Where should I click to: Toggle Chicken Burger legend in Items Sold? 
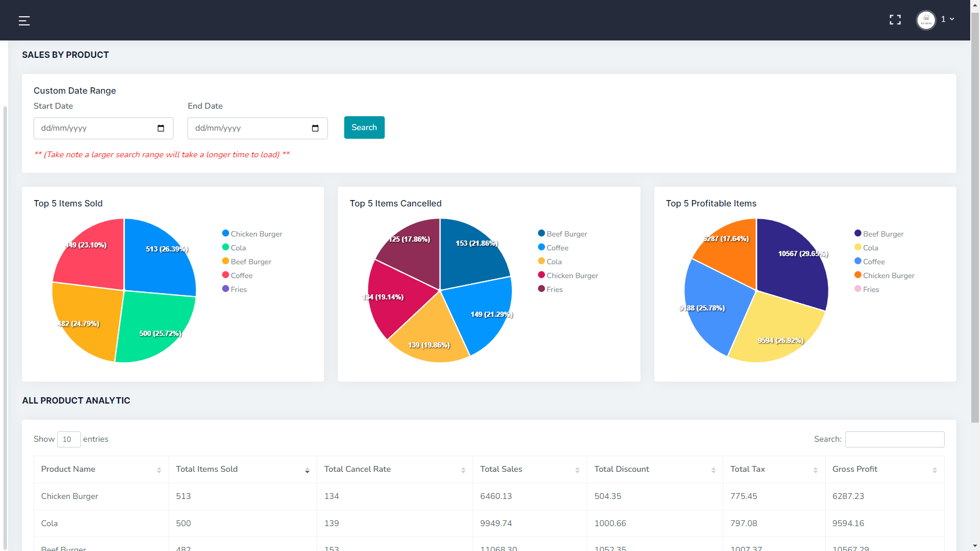[252, 234]
